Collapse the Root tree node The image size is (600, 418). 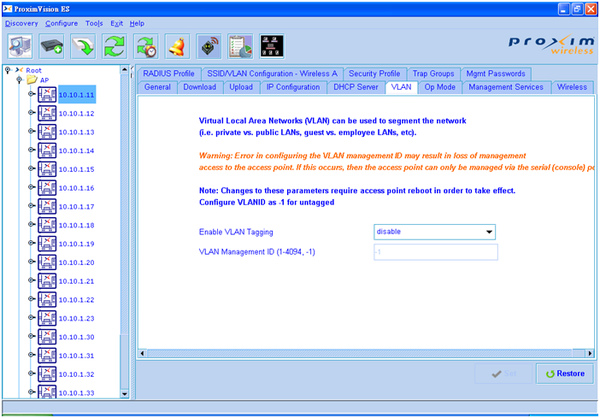coord(8,70)
